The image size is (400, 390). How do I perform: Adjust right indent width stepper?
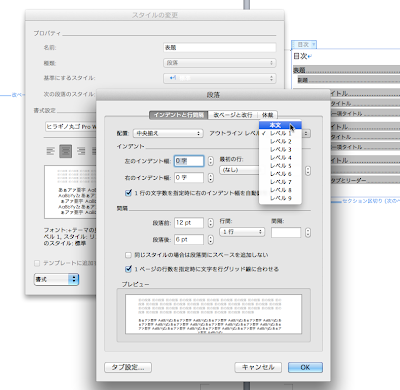tap(211, 178)
